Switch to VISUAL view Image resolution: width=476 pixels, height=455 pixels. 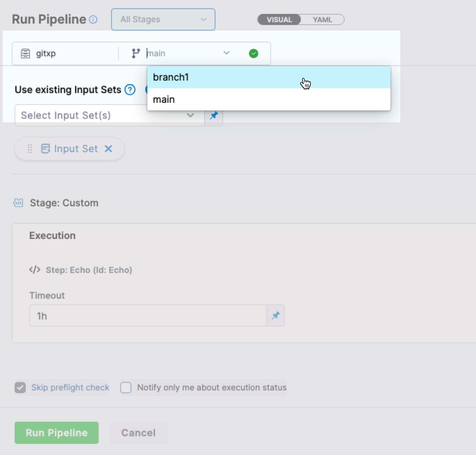279,20
